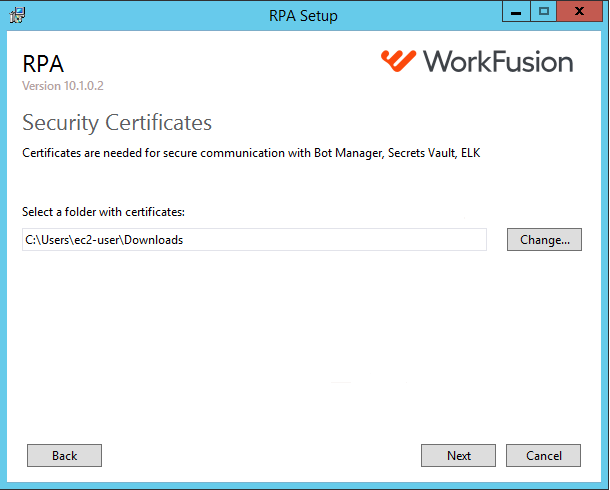Select the Version 10.1.0.2 text

tap(63, 86)
